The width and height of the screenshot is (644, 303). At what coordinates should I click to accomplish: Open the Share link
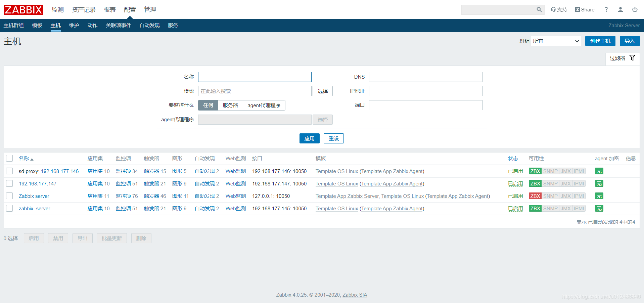[x=585, y=10]
